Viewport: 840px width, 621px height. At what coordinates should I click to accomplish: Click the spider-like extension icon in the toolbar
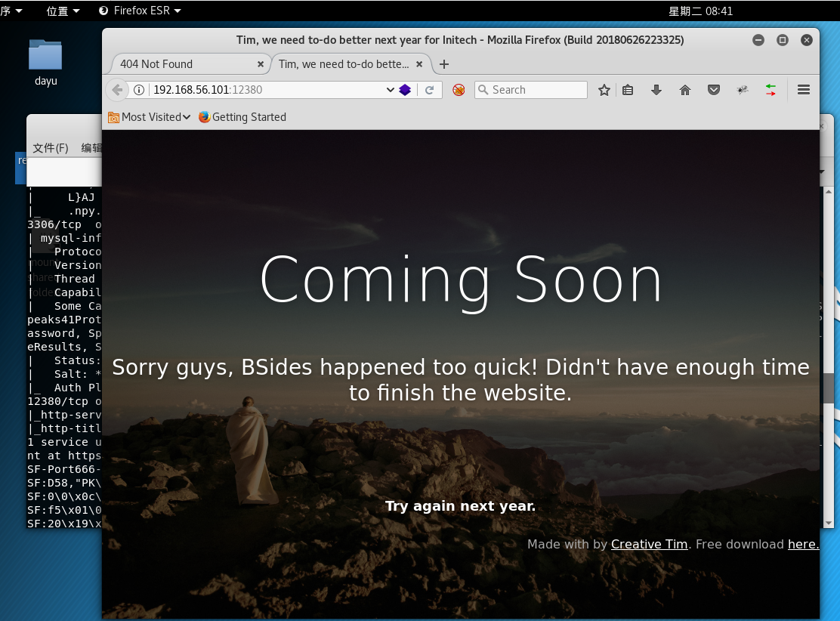[743, 90]
